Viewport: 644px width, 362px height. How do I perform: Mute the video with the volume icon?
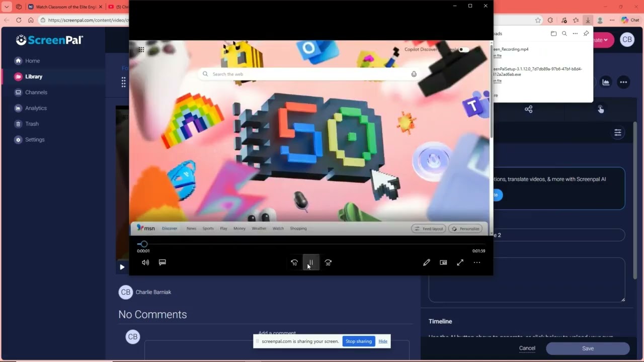coord(145,262)
